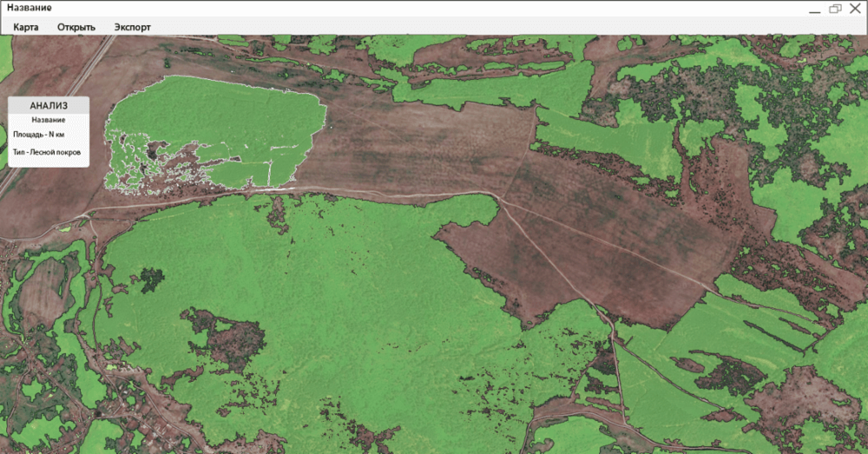Open the Экспорт menu
This screenshot has height=454, width=868.
click(x=132, y=27)
